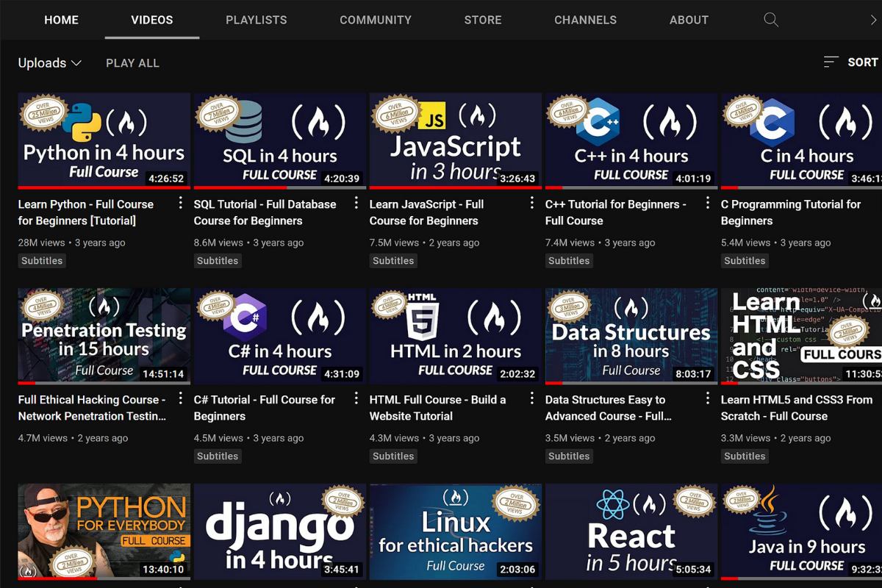This screenshot has height=588, width=882.
Task: Play the React in 5 hours thumbnail
Action: tap(631, 531)
